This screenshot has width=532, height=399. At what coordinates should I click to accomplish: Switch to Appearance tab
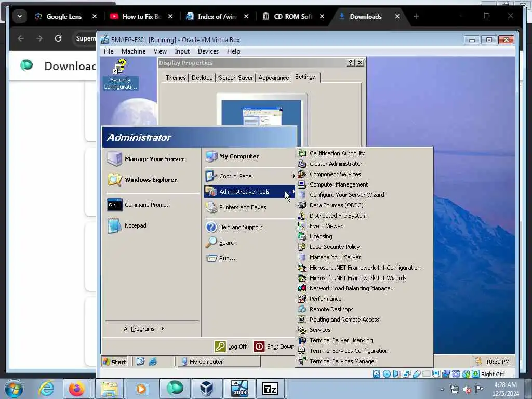click(274, 78)
